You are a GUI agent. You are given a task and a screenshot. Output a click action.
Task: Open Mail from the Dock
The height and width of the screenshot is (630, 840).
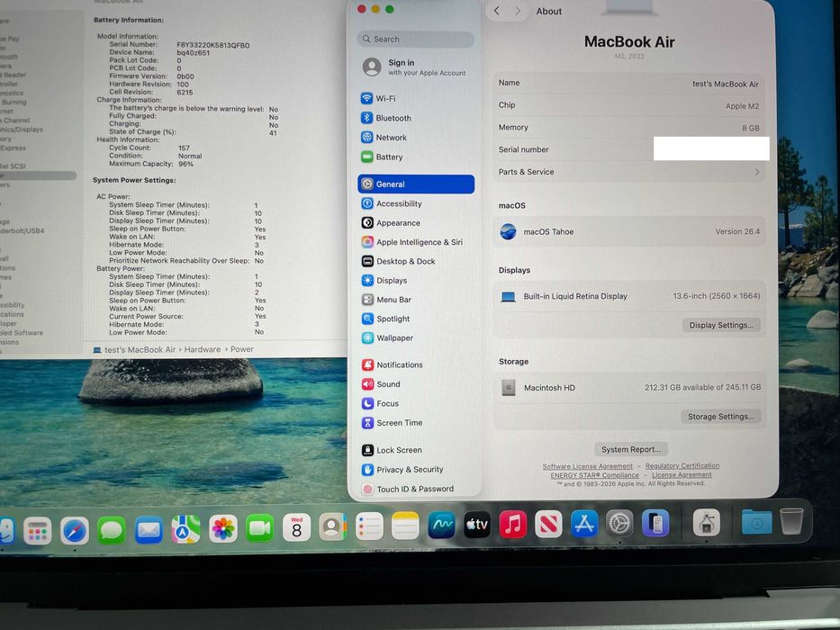(149, 529)
